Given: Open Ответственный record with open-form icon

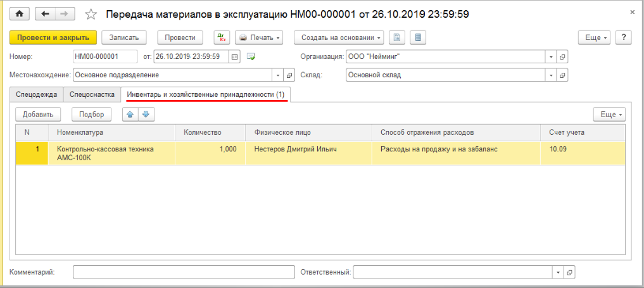Looking at the screenshot, I should [569, 272].
